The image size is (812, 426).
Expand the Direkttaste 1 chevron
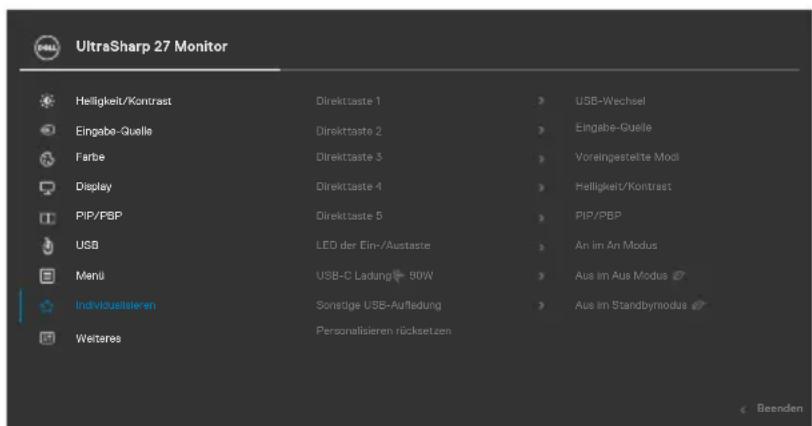pyautogui.click(x=541, y=100)
